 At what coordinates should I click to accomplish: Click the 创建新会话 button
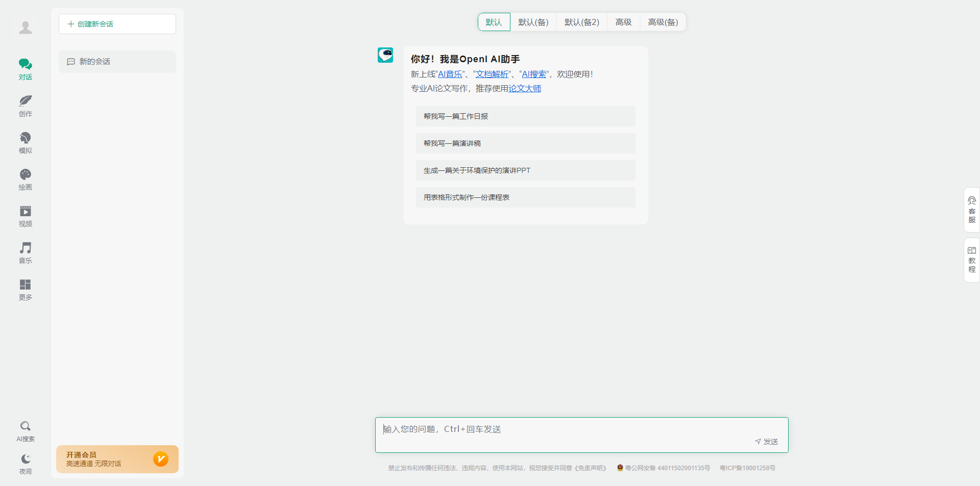117,24
